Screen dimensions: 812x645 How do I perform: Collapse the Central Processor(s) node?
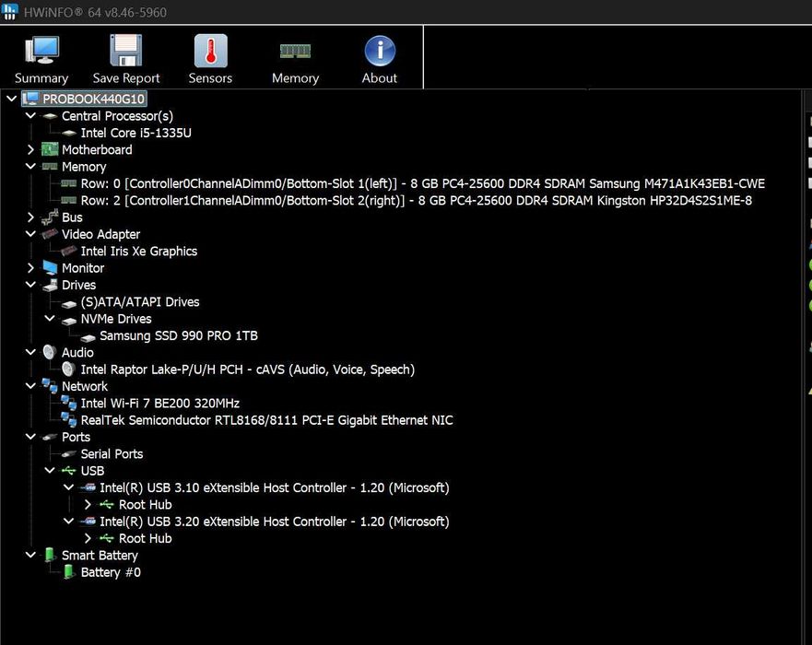tap(30, 115)
